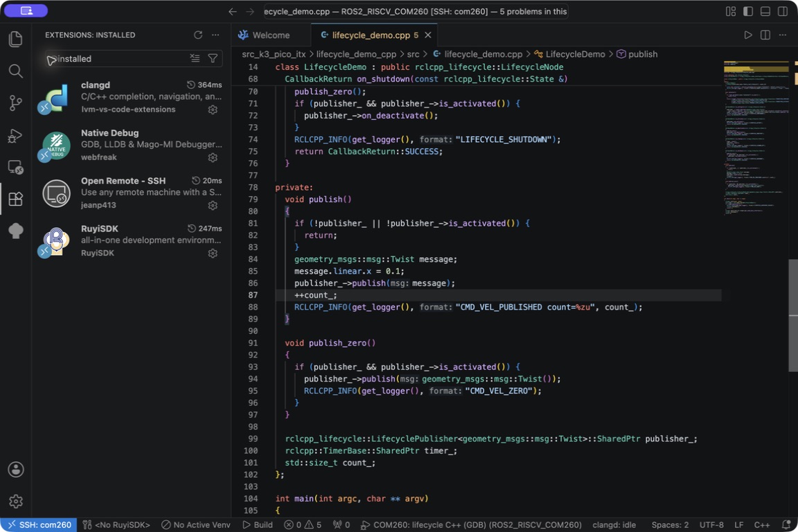
Task: Run the current C++ file
Action: [747, 35]
